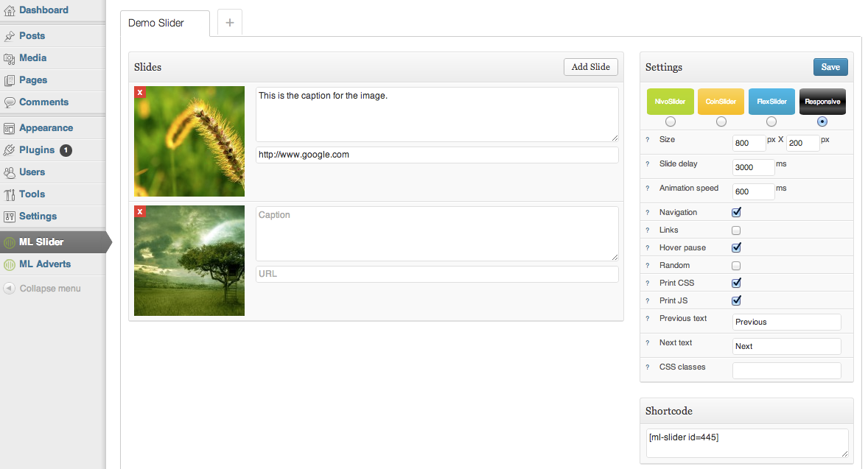Image resolution: width=868 pixels, height=469 pixels.
Task: Enable the Random checkbox
Action: [736, 266]
